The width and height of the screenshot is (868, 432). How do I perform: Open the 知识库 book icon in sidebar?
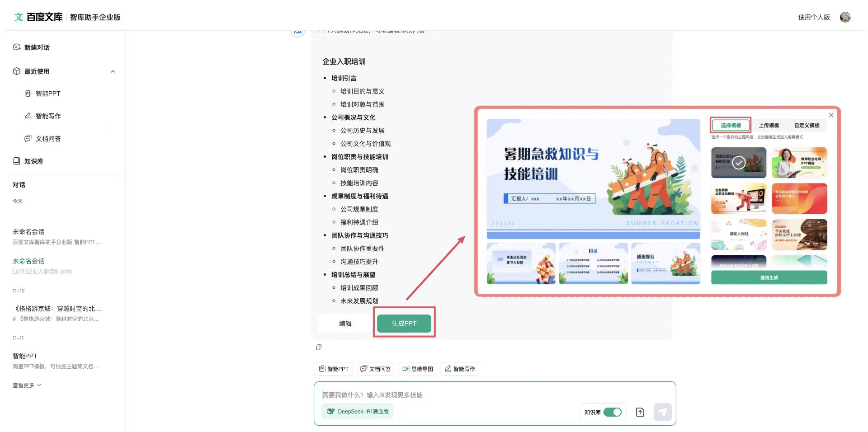(x=17, y=161)
